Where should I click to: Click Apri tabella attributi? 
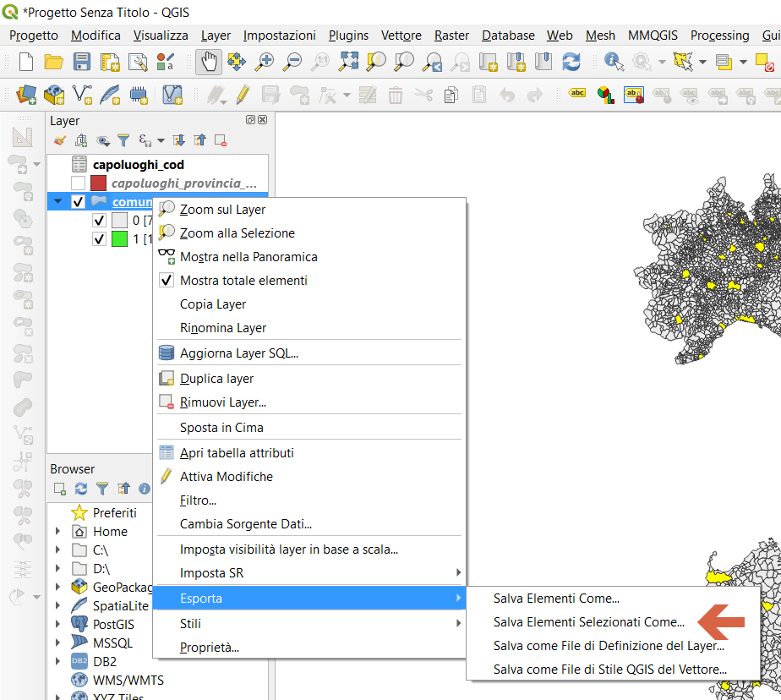pos(237,453)
